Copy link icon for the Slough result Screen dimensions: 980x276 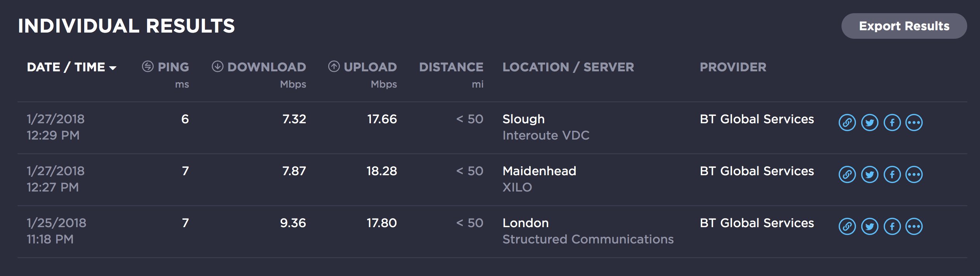pyautogui.click(x=847, y=123)
